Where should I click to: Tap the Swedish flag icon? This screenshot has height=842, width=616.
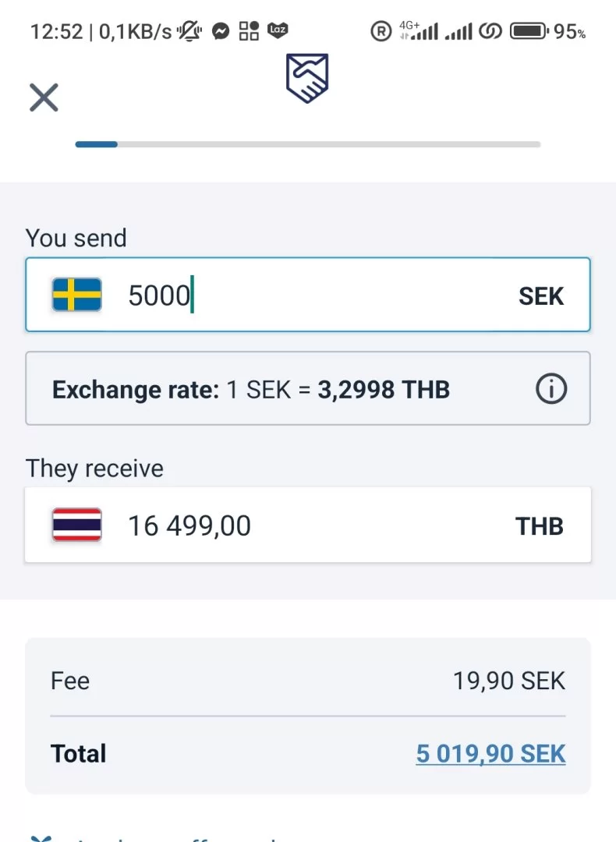coord(77,295)
